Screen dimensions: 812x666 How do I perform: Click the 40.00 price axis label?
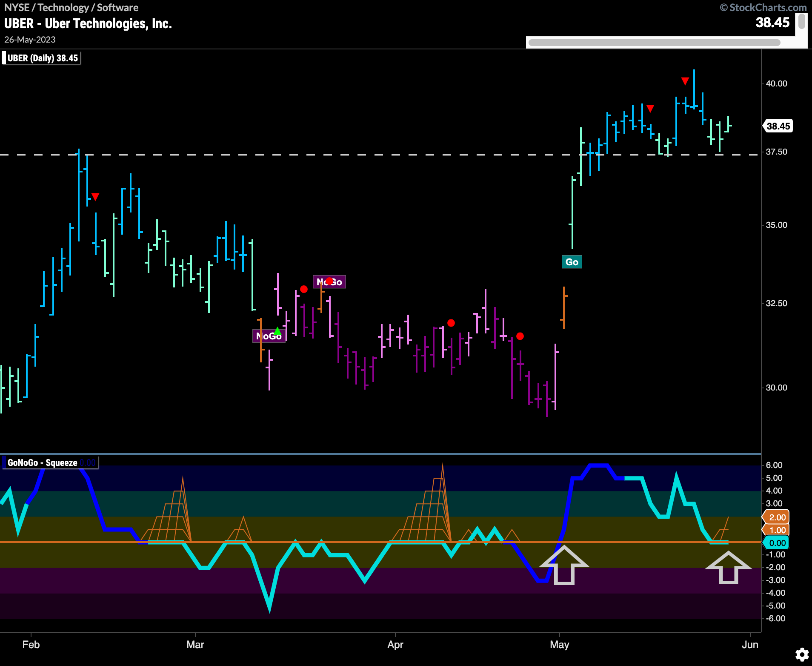pyautogui.click(x=776, y=83)
